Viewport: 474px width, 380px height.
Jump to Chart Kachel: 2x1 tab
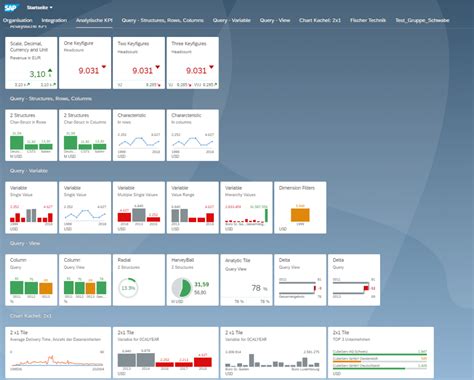click(x=320, y=20)
